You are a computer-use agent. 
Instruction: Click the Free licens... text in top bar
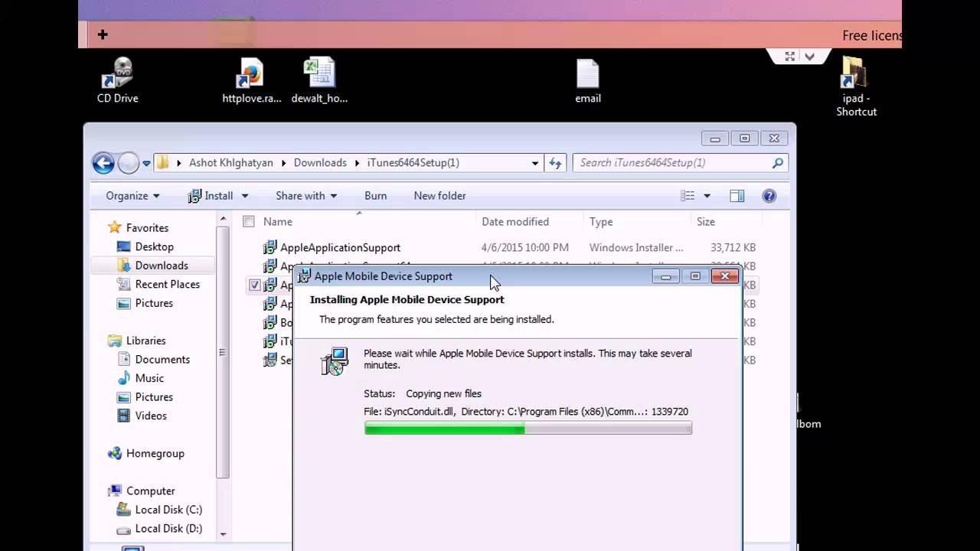872,35
